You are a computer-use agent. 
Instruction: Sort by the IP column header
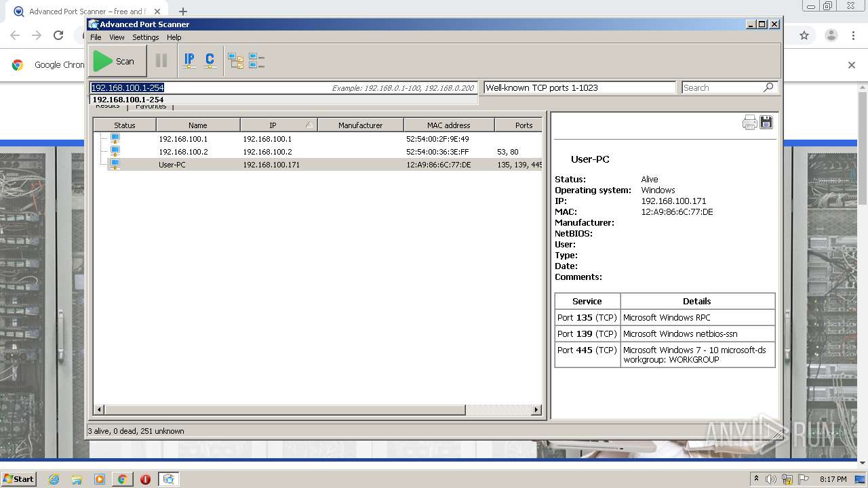279,125
